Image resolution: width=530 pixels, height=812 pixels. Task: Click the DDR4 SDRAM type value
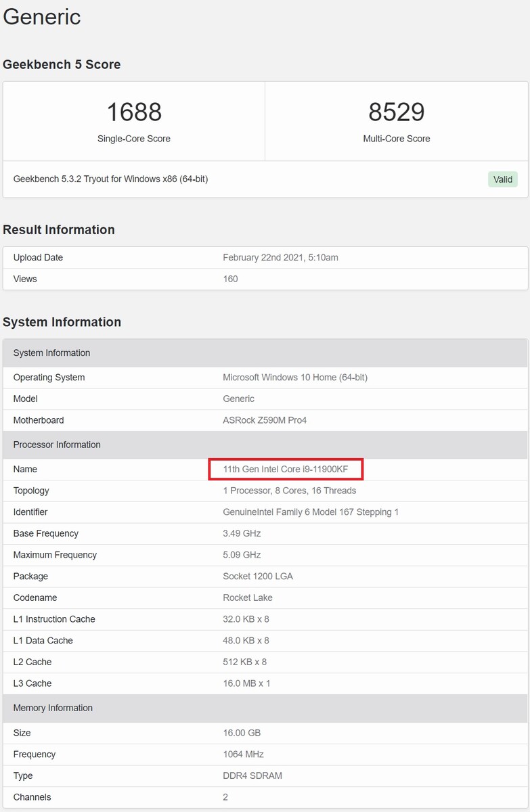coord(252,775)
